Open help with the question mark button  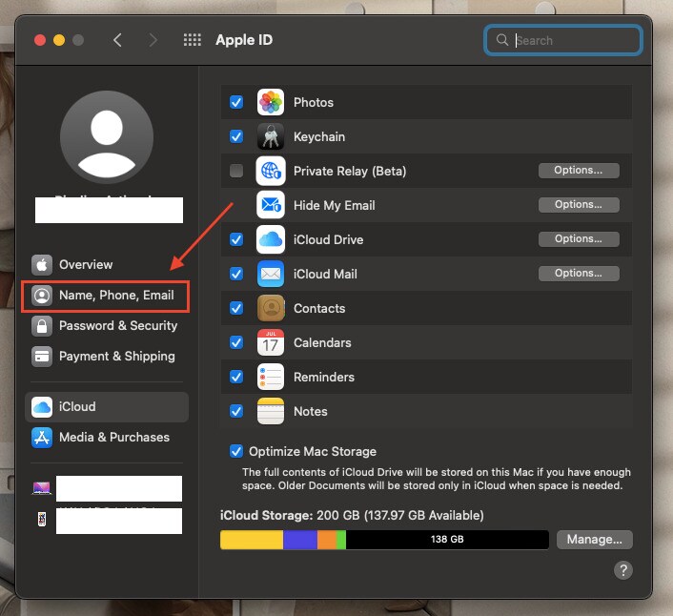[623, 570]
